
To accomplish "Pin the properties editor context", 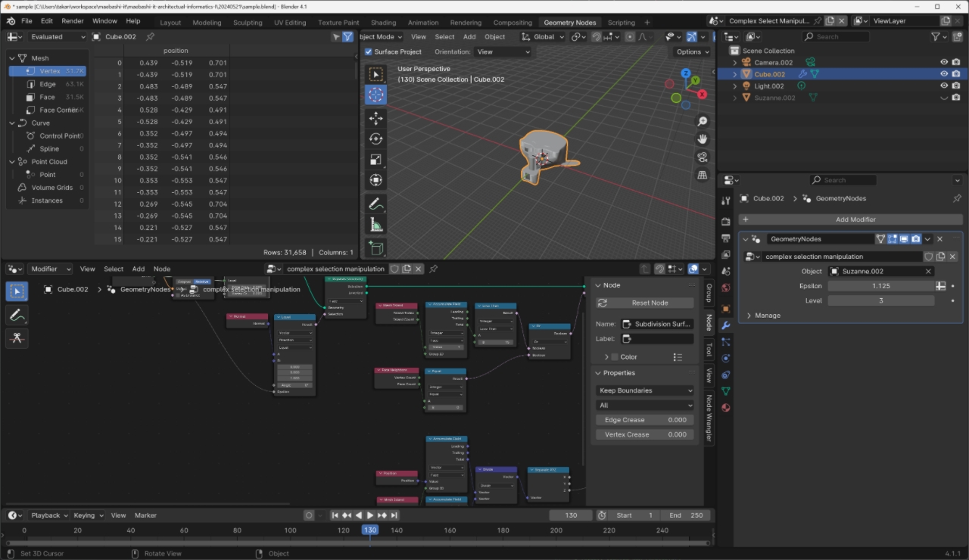I will click(957, 198).
